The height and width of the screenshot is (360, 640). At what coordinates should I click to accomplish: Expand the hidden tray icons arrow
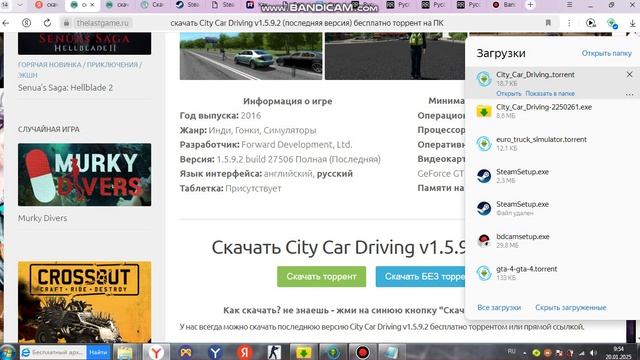pyautogui.click(x=524, y=353)
